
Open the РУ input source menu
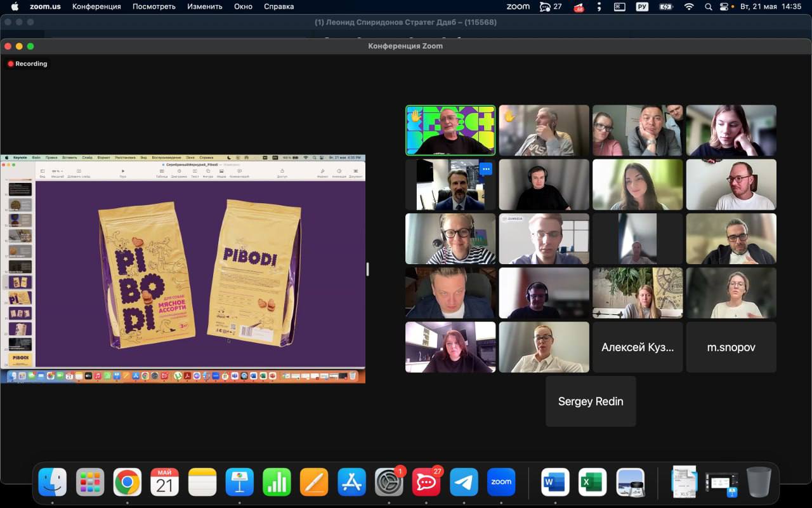pos(642,6)
